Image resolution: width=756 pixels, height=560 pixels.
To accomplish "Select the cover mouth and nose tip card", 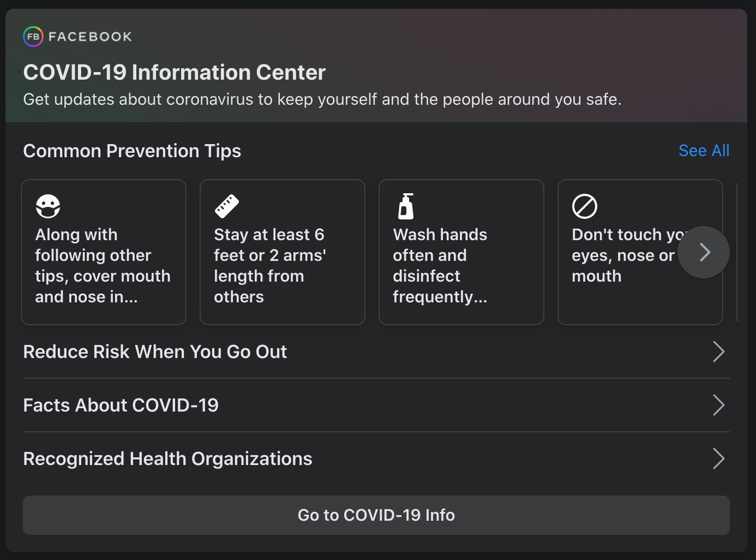I will point(103,252).
